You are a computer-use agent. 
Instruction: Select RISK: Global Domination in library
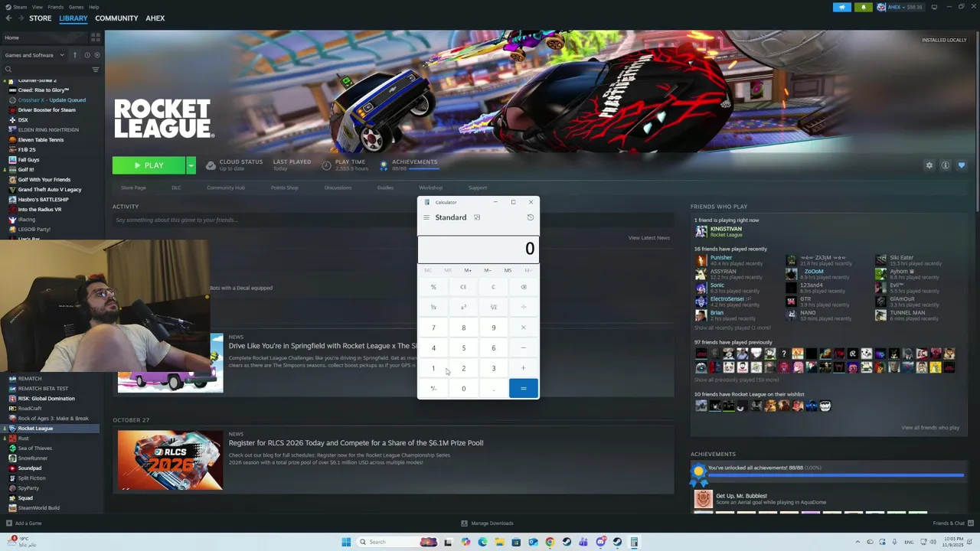click(47, 399)
